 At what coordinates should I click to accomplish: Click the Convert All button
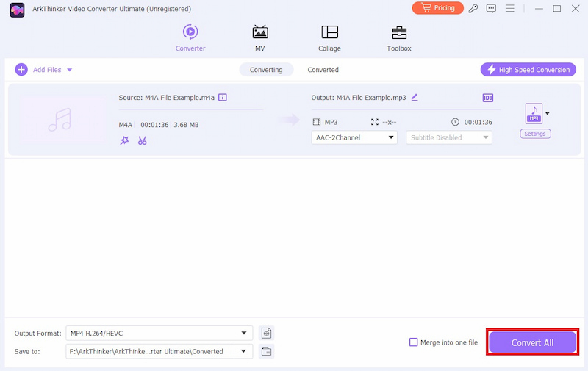pyautogui.click(x=532, y=342)
